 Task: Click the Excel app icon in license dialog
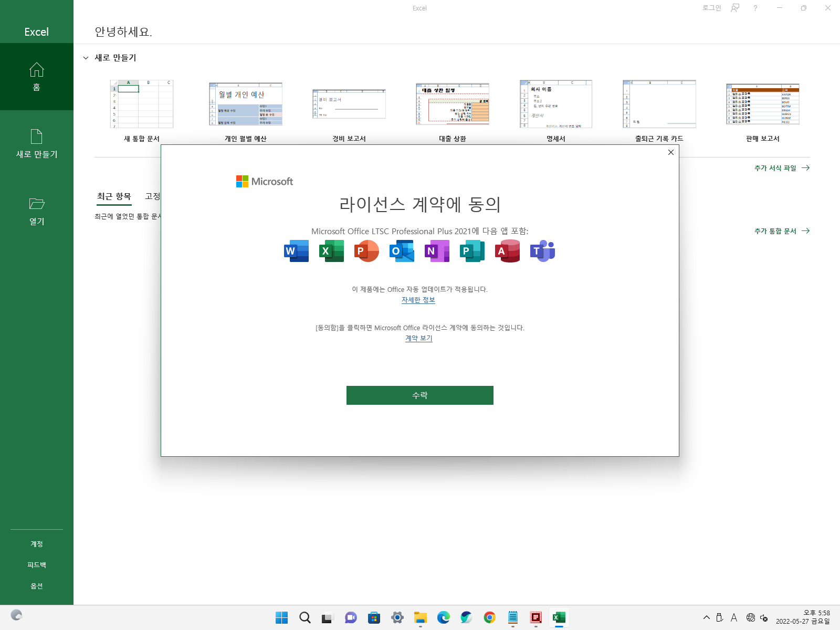331,251
